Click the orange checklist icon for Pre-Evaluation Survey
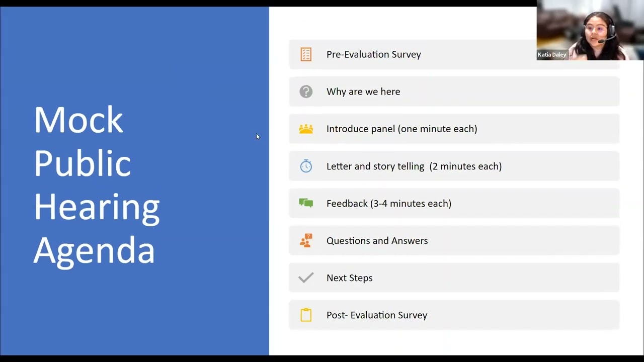 coord(306,54)
